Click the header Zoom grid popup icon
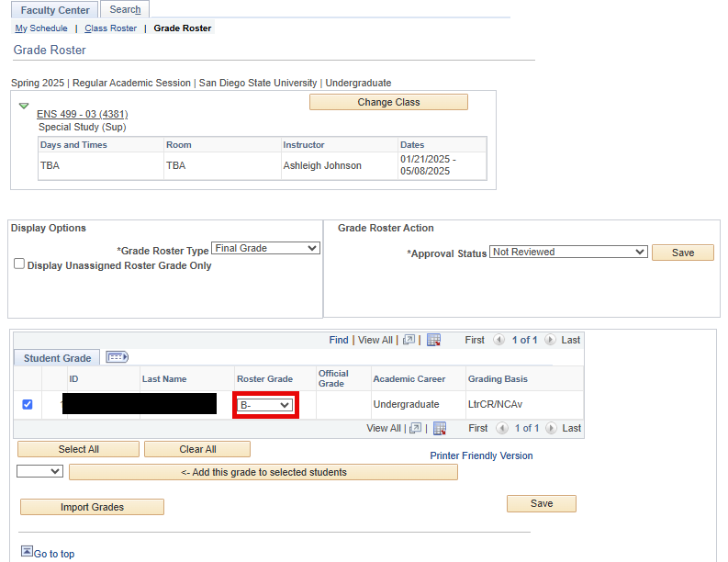The width and height of the screenshot is (728, 562). tap(409, 340)
